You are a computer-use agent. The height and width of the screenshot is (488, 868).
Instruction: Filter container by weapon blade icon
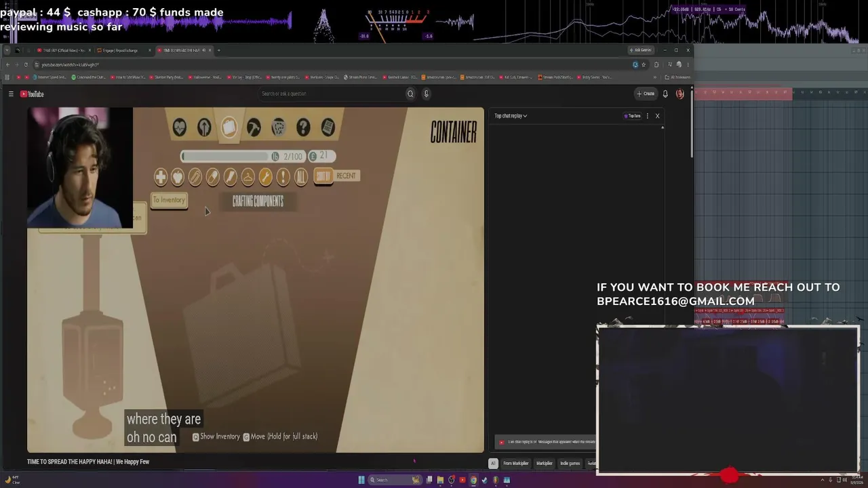231,177
